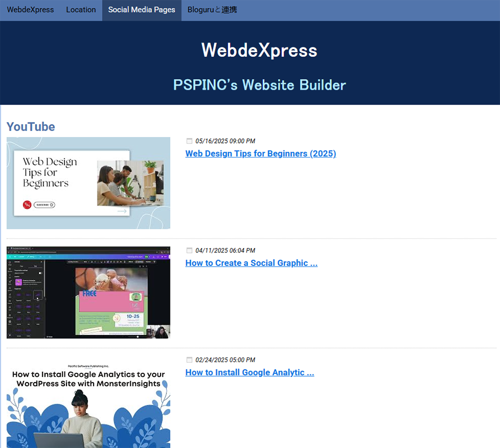This screenshot has height=448, width=500.
Task: Click the social graphic editor video thumbnail
Action: pyautogui.click(x=88, y=292)
